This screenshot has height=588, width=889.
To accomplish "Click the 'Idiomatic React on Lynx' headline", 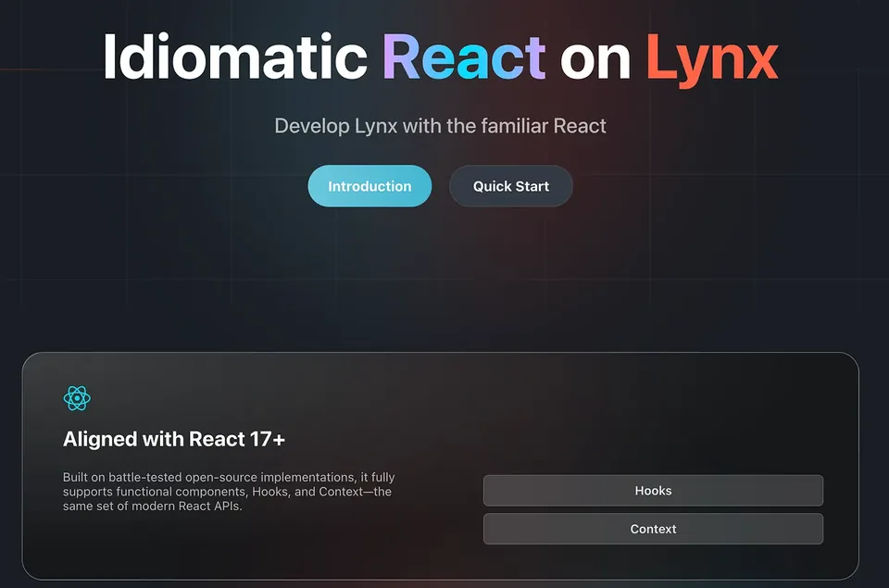I will (441, 58).
